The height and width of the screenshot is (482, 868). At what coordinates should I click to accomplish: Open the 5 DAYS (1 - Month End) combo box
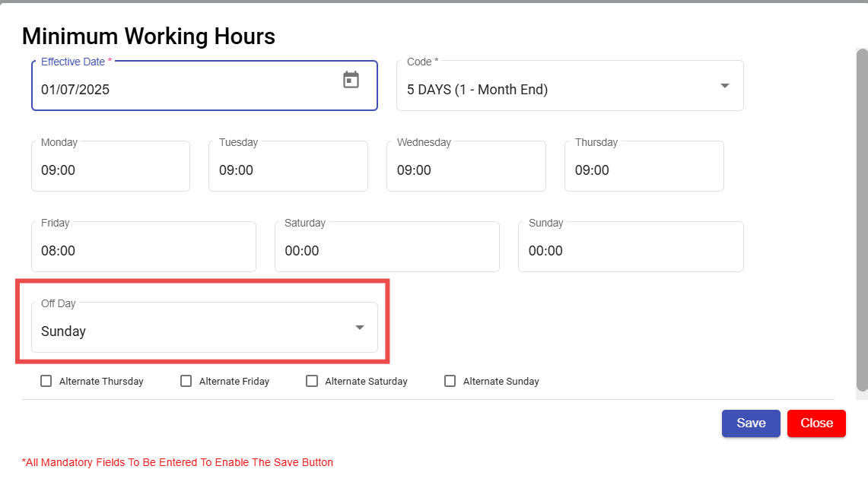coord(555,90)
